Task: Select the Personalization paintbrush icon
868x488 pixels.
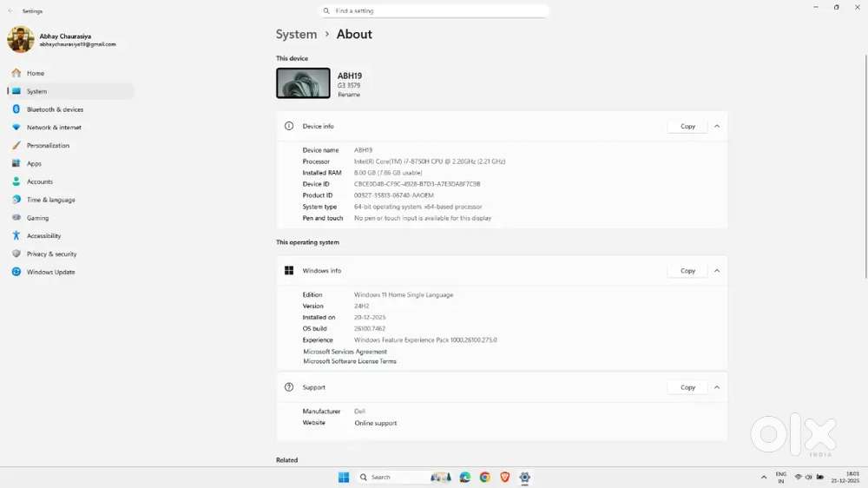Action: pos(16,146)
